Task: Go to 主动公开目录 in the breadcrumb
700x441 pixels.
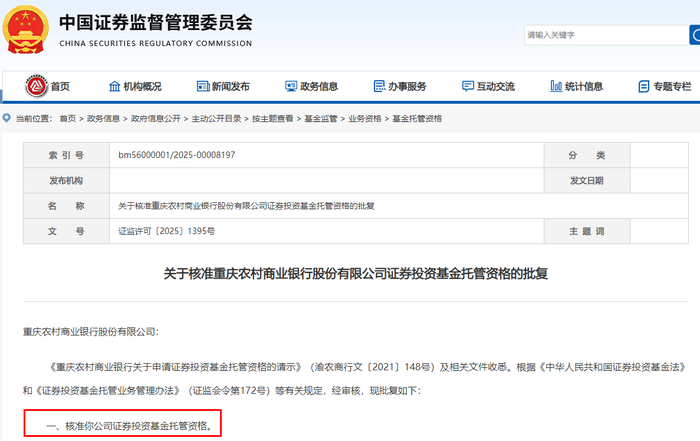Action: 217,118
